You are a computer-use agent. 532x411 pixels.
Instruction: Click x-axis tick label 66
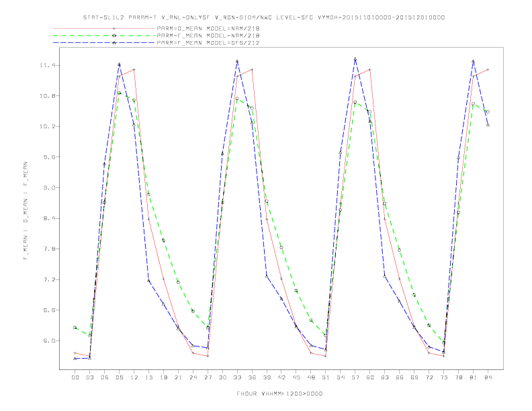tap(400, 377)
